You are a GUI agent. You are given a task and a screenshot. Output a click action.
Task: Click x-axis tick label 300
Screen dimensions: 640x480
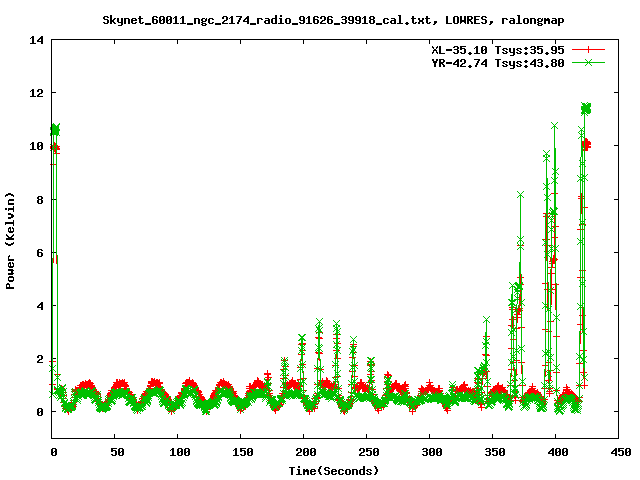432,452
